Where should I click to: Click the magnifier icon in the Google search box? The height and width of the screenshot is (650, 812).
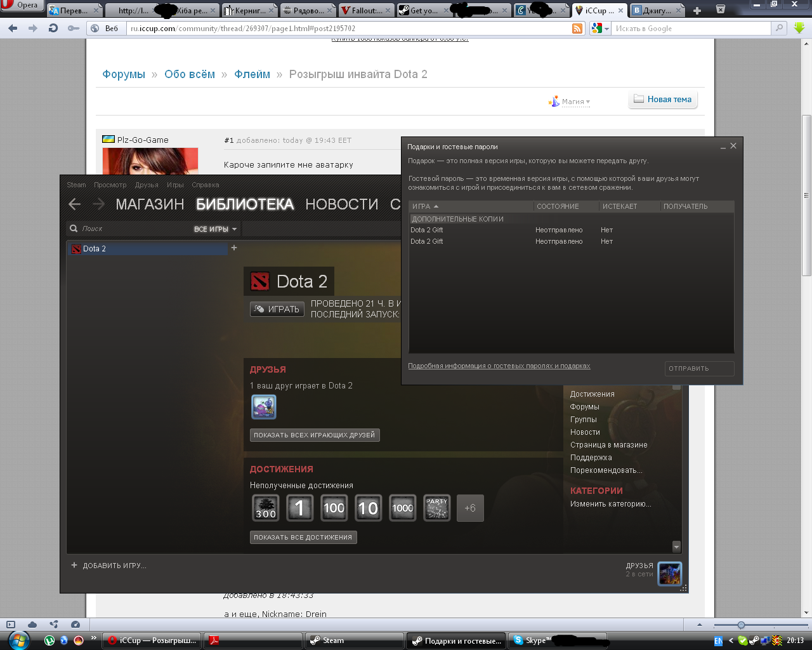point(780,29)
